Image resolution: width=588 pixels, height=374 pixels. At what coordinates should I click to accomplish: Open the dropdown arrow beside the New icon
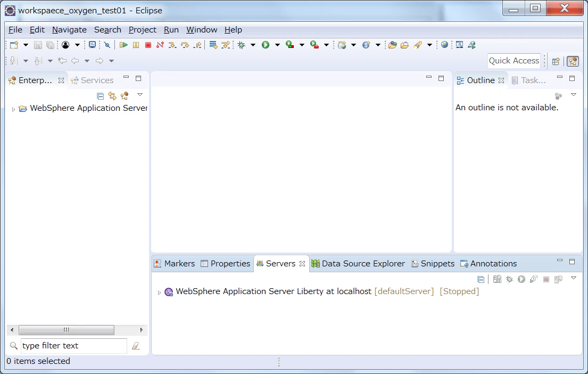coord(26,45)
